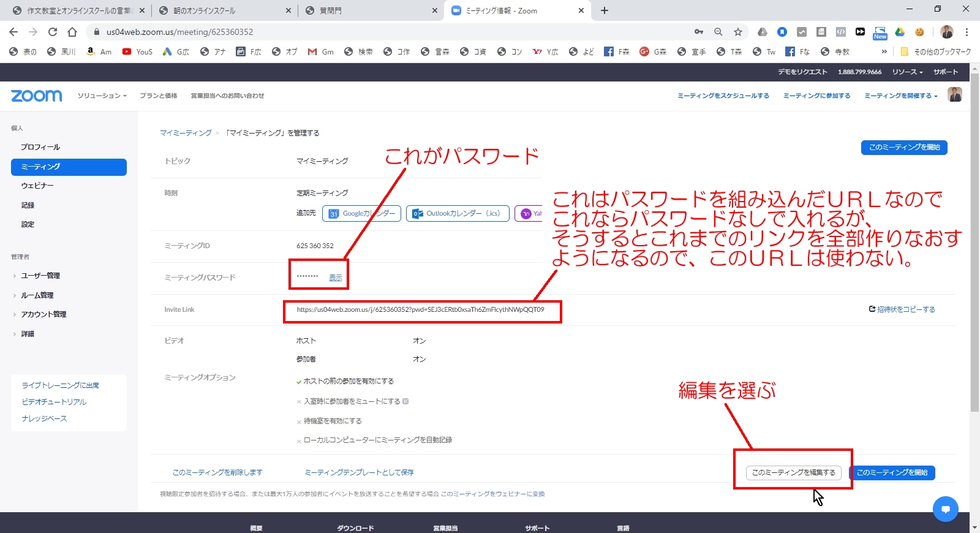The image size is (980, 533).
Task: Open Chrome's three-dot menu
Action: (967, 32)
